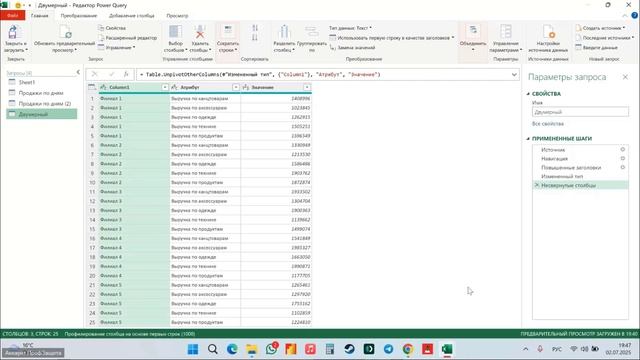Collapse the ПРИМЕНЕННЫЕ ШАГИ section
Image resolution: width=640 pixels, height=360 pixels.
click(528, 139)
